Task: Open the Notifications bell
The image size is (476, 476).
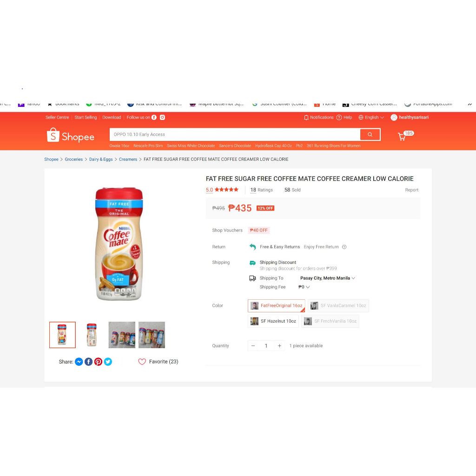Action: 306,118
